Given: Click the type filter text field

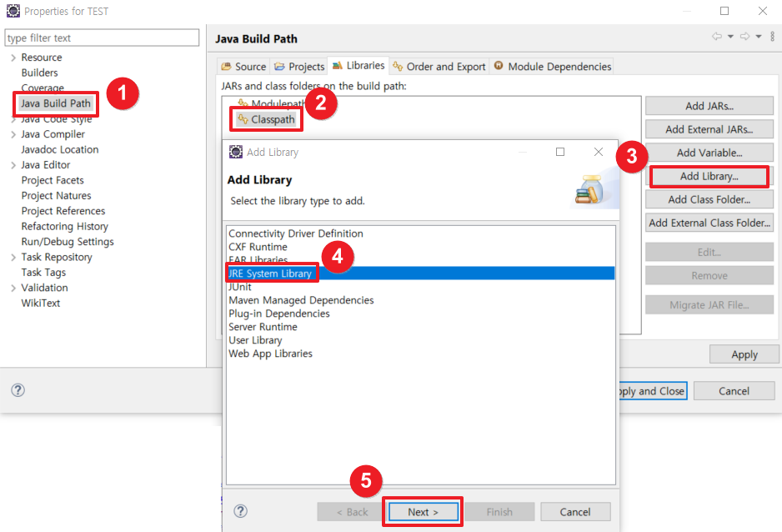Looking at the screenshot, I should (100, 38).
